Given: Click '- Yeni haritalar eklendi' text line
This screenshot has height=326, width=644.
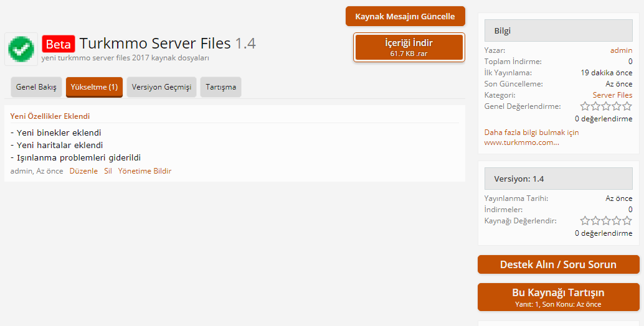Looking at the screenshot, I should click(57, 145).
